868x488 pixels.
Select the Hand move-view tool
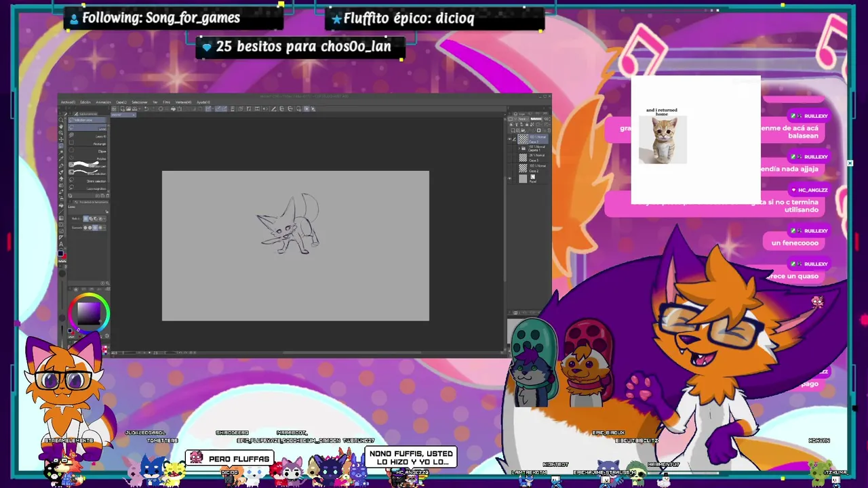61,127
